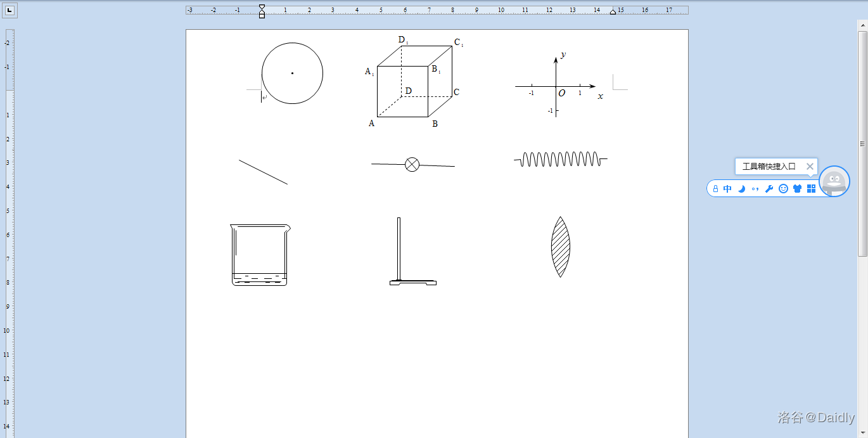Open the four-square toolbox grid icon
This screenshot has height=438, width=868.
811,189
